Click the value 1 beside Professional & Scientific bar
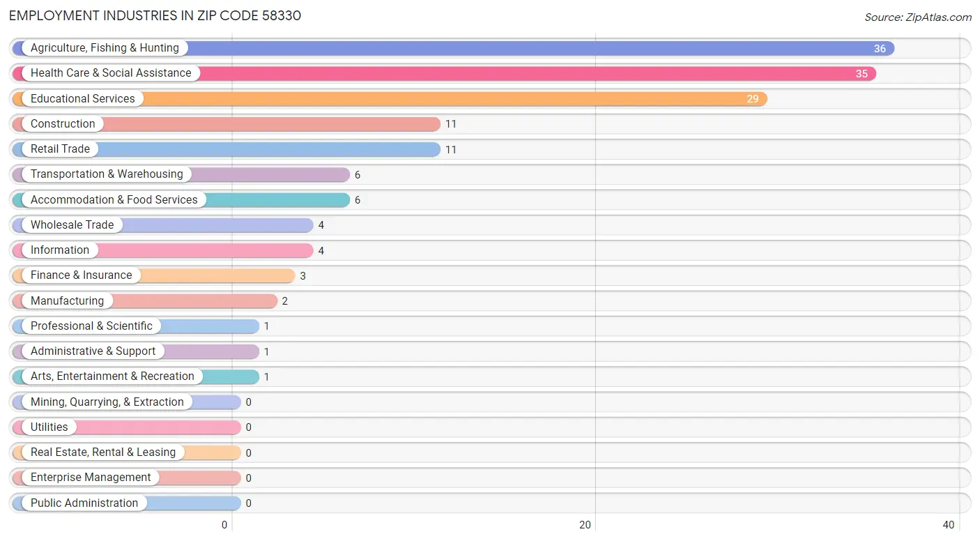 [266, 326]
